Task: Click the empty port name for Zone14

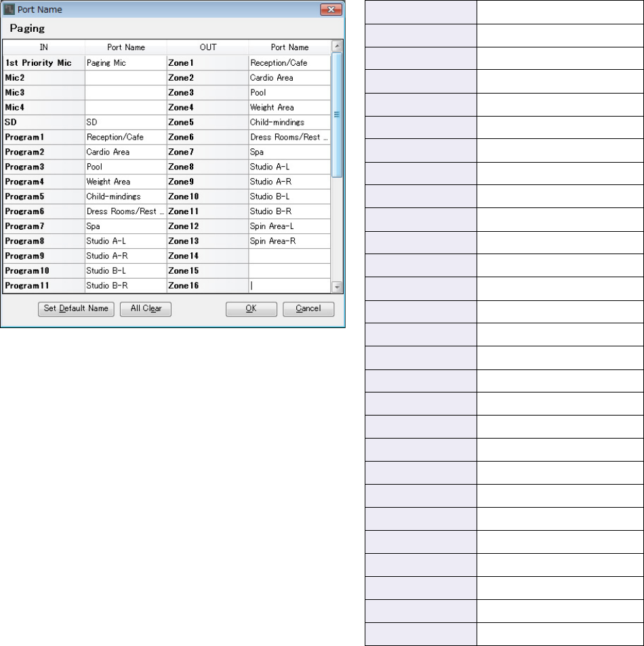Action: pos(289,256)
